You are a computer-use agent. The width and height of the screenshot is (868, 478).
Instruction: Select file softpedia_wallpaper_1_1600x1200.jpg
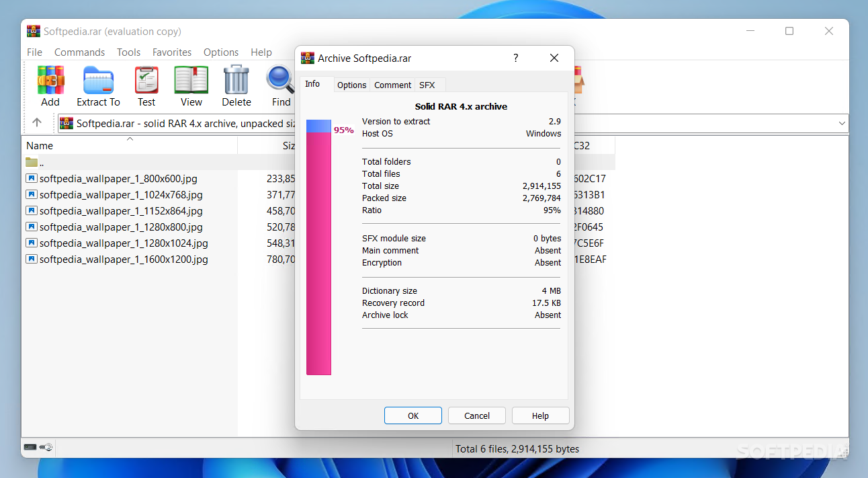pyautogui.click(x=124, y=259)
